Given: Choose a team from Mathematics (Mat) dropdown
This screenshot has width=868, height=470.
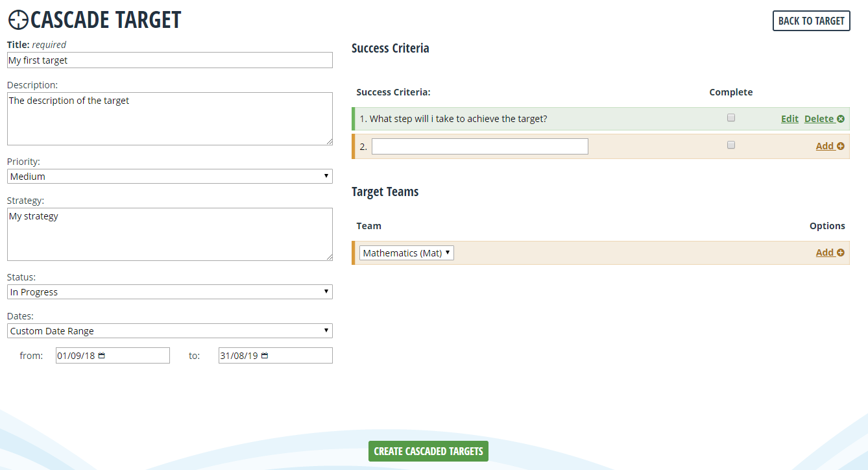Looking at the screenshot, I should [x=407, y=253].
